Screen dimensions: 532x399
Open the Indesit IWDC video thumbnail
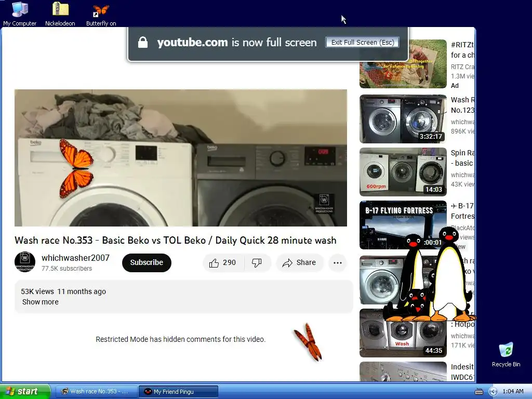403,371
